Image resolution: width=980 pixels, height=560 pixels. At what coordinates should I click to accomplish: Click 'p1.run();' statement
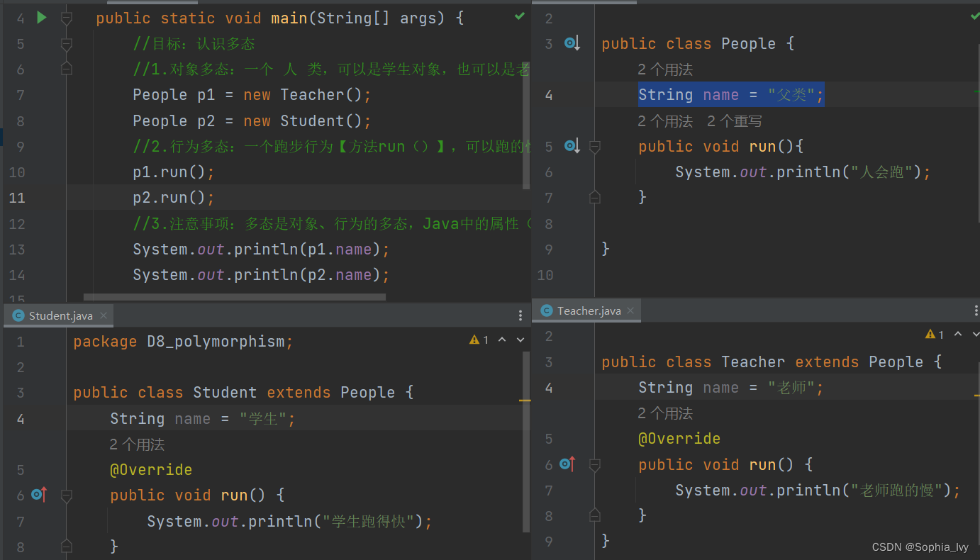pyautogui.click(x=174, y=172)
